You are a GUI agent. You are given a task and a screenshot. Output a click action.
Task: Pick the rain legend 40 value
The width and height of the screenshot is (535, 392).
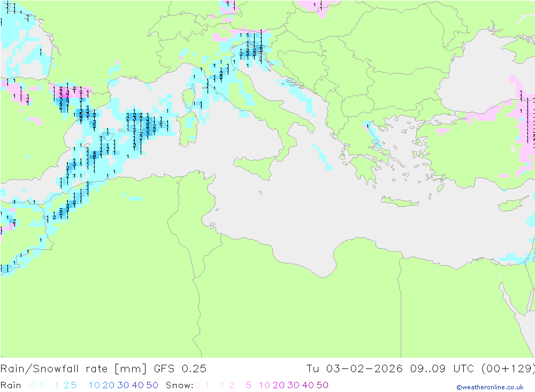pyautogui.click(x=138, y=385)
